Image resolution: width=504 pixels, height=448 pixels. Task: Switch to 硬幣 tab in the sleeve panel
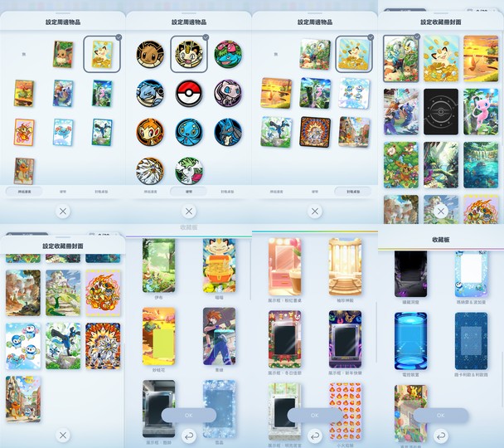[x=63, y=192]
